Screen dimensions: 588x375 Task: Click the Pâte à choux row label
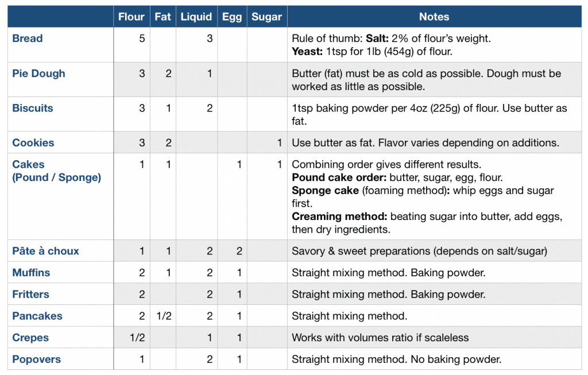tap(46, 251)
